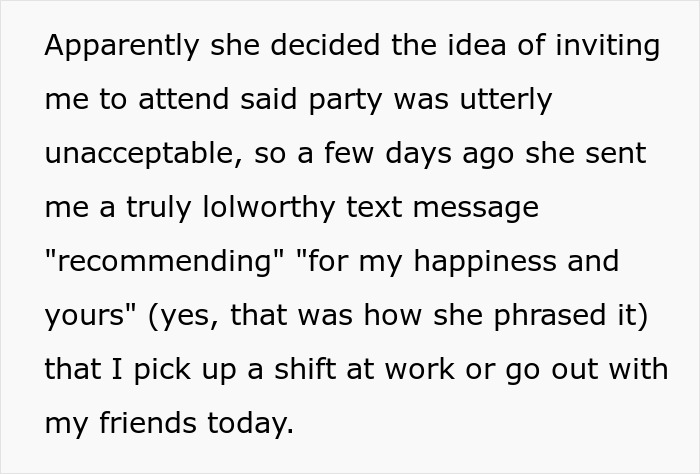The width and height of the screenshot is (700, 474).
Task: Click the word "(yes," opening the parenthetical
Action: tap(183, 316)
